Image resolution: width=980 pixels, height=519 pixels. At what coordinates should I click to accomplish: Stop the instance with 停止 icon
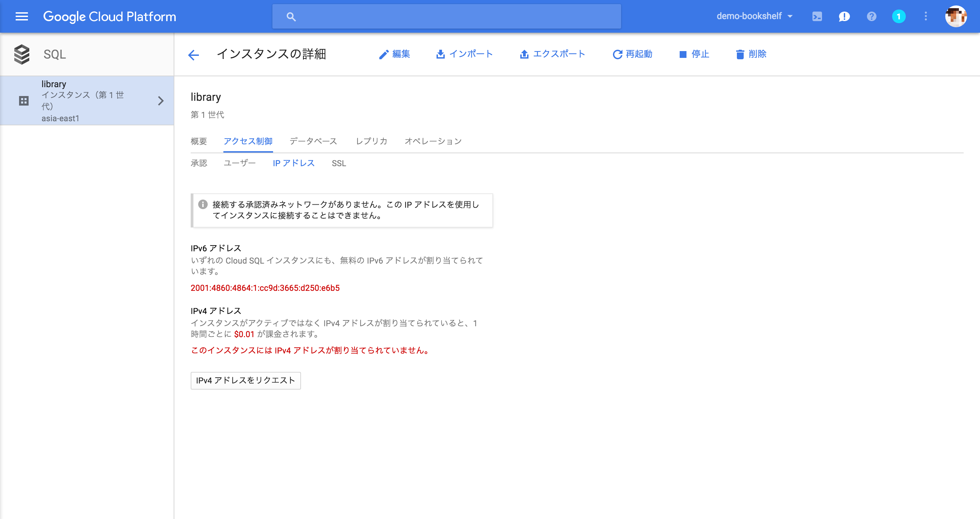coord(683,54)
